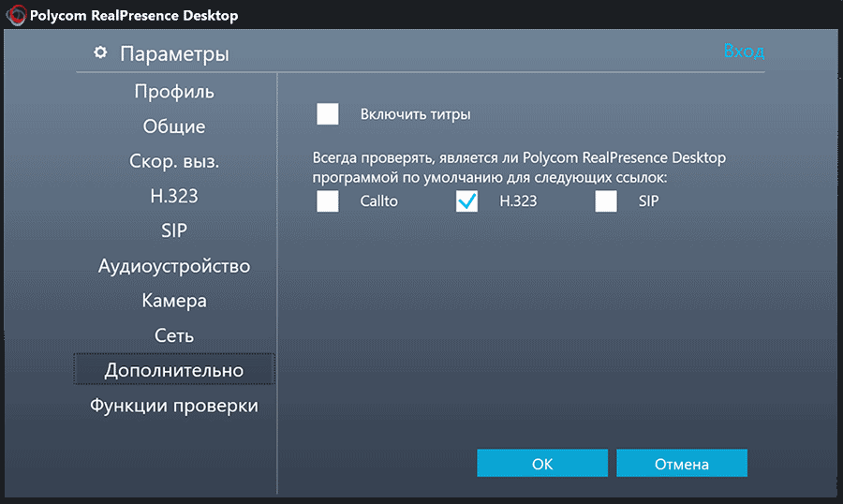
Task: Open the Профиль settings section
Action: point(174,92)
